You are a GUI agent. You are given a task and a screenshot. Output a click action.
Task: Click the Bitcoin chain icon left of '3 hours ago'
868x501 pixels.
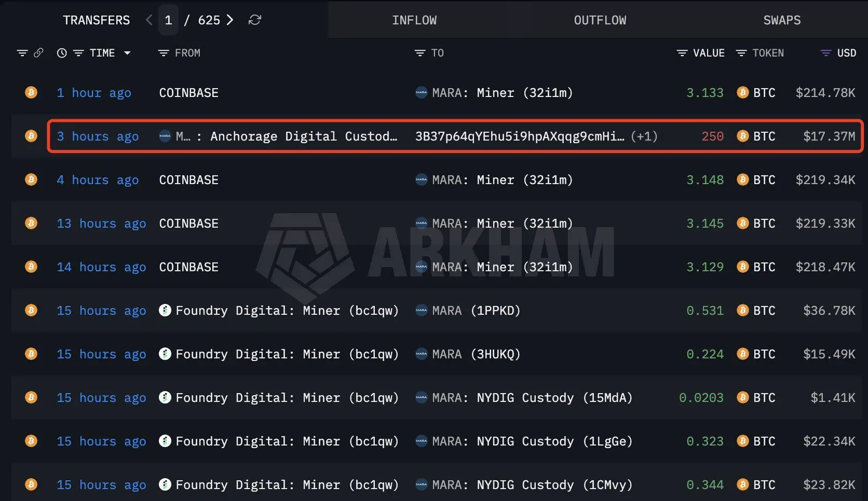(31, 136)
